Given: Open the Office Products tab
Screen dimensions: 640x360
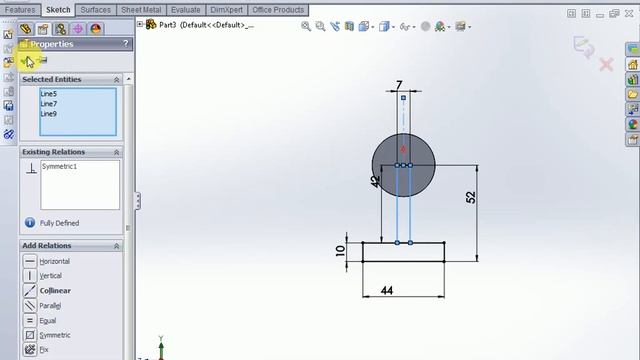Looking at the screenshot, I should click(278, 10).
